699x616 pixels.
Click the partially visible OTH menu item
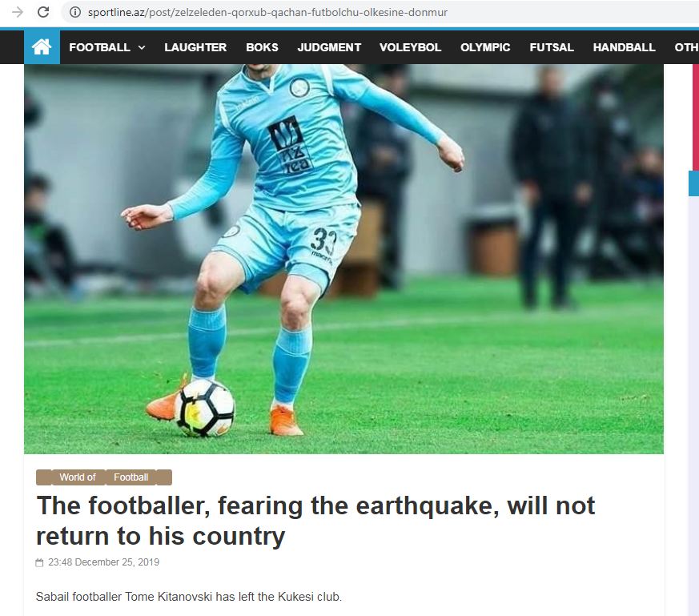pos(686,47)
